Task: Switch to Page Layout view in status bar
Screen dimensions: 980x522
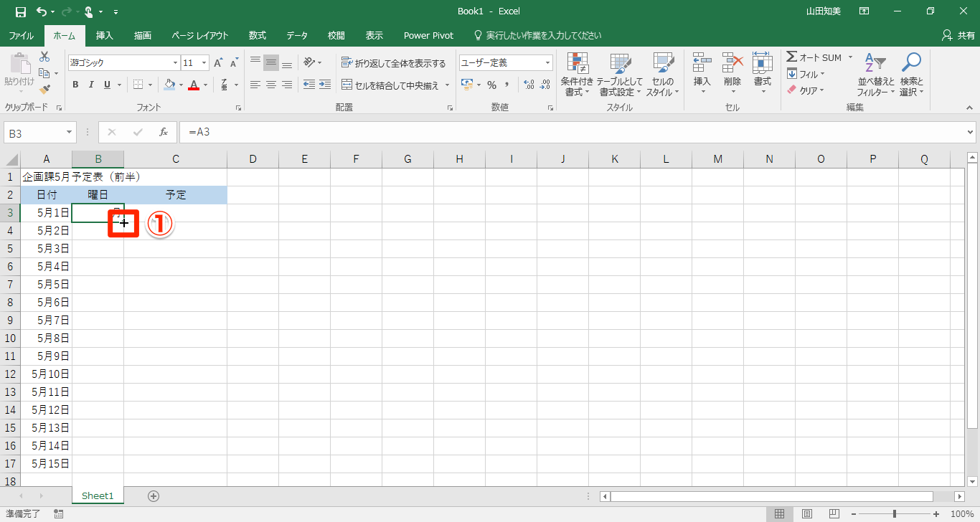Action: click(x=807, y=514)
